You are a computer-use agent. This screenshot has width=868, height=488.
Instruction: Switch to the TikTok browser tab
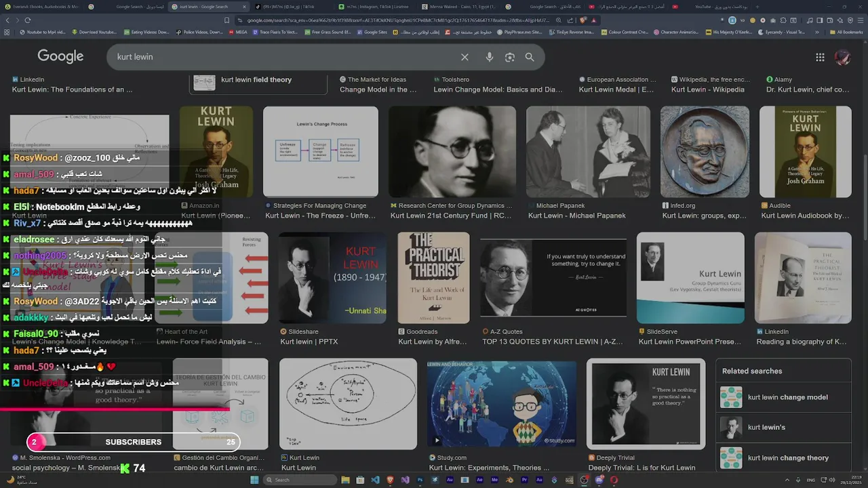tap(293, 7)
